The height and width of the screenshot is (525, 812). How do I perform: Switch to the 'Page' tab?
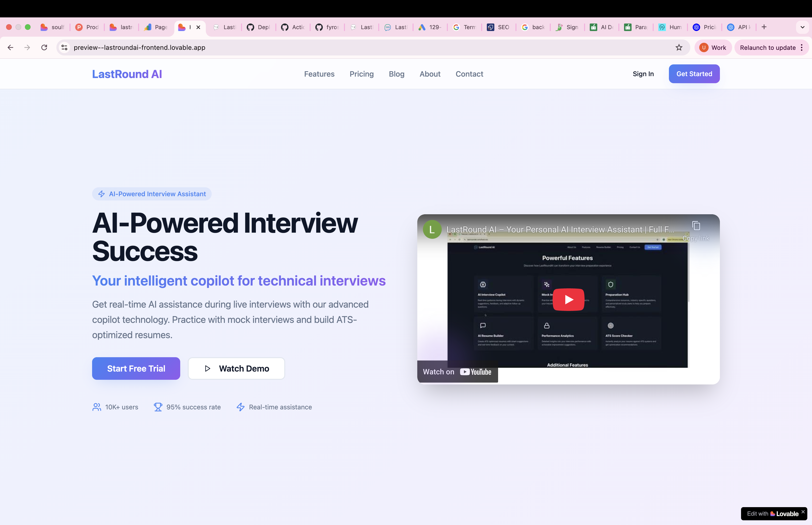tap(156, 27)
